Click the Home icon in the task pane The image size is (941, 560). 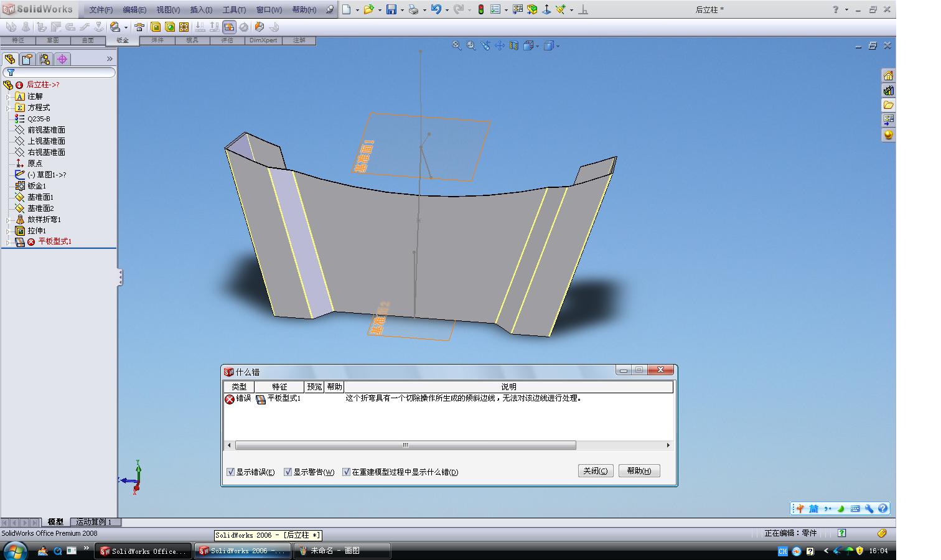[x=888, y=75]
